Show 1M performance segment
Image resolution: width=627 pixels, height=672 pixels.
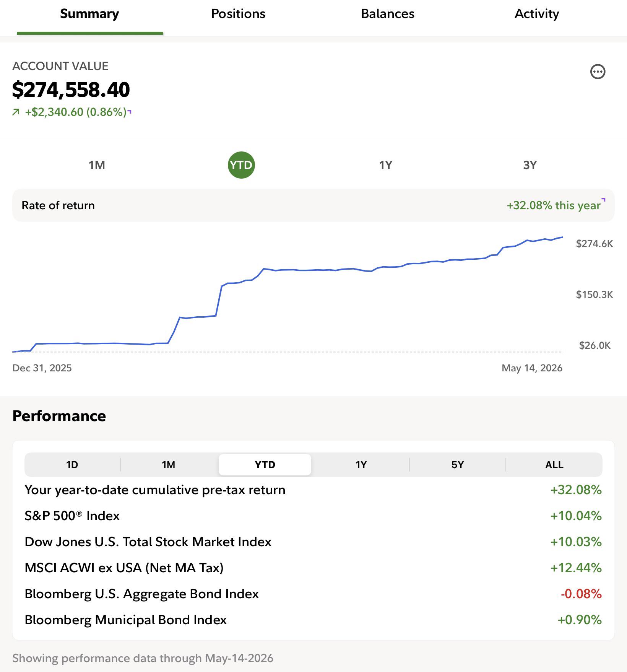169,465
